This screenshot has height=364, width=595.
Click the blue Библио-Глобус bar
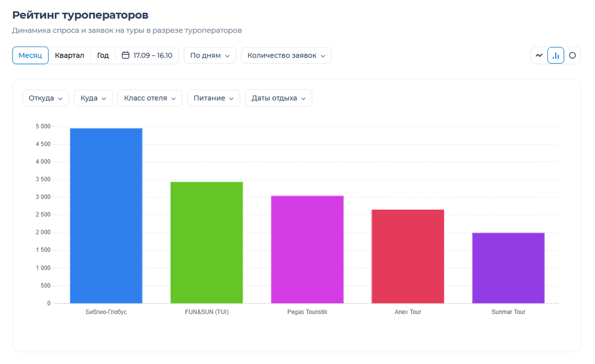coord(106,215)
